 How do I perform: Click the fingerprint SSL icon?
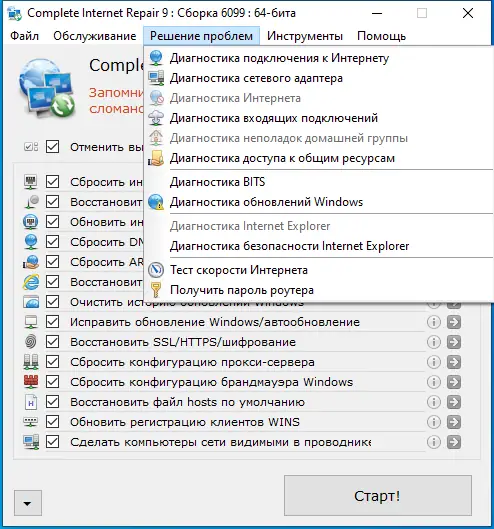click(31, 342)
